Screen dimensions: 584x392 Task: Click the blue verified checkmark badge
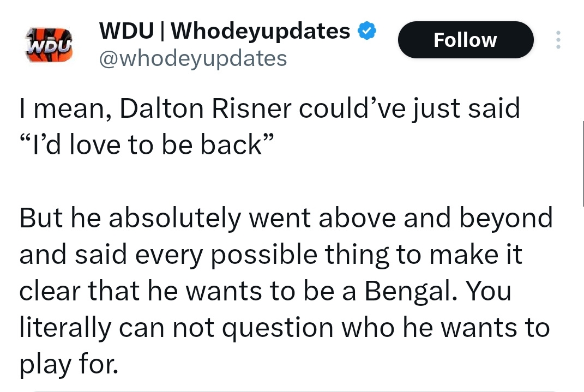(366, 32)
